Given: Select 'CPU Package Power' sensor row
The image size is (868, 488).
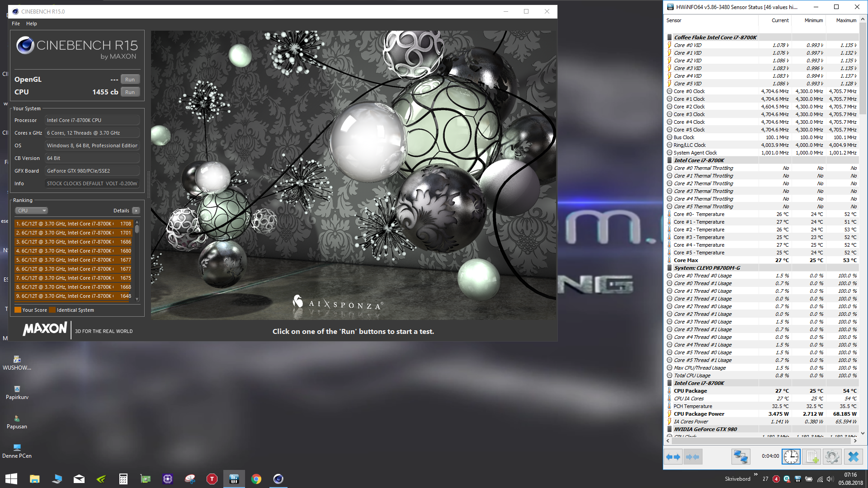Looking at the screenshot, I should pos(762,414).
